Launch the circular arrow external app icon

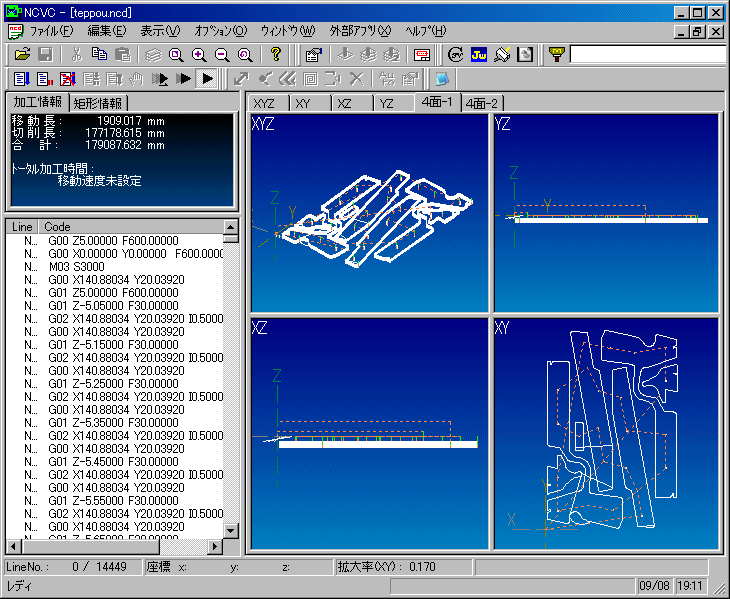pos(455,55)
